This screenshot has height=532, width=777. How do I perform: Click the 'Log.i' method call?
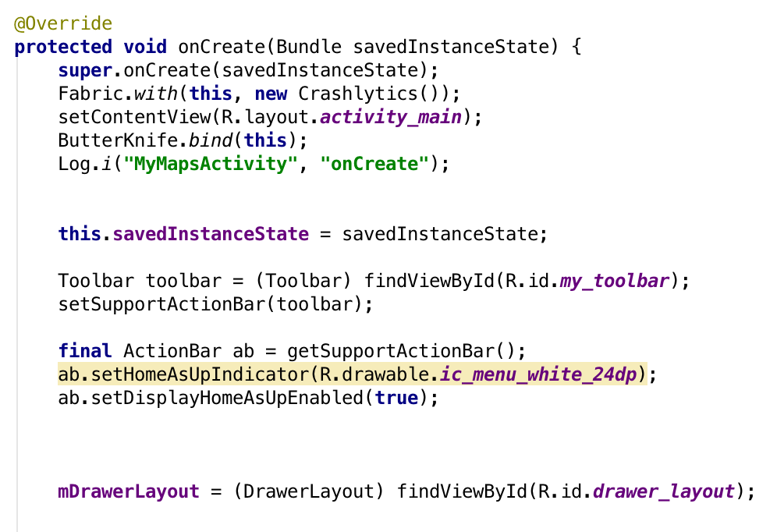tap(85, 164)
